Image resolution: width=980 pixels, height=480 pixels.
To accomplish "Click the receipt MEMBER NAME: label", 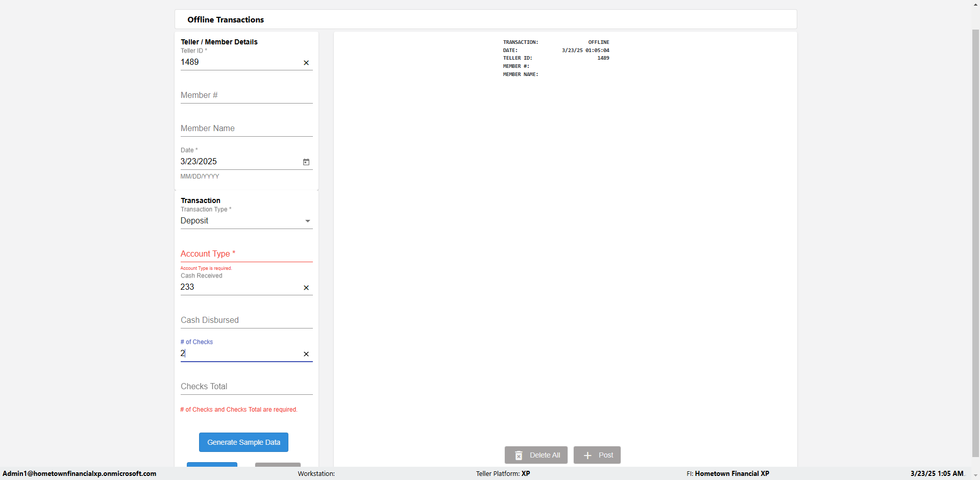I will (521, 74).
